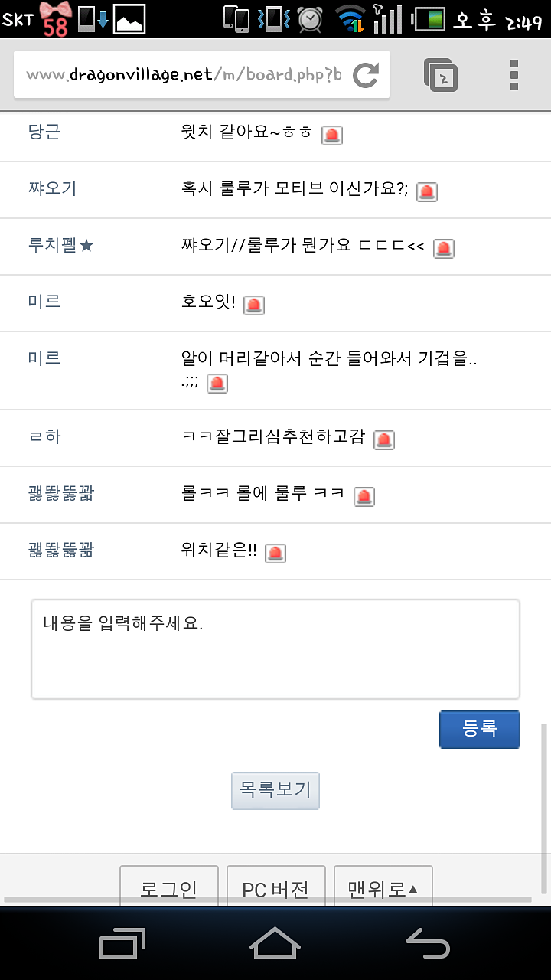551x980 pixels.
Task: Focus the comment input text area
Action: [x=275, y=649]
